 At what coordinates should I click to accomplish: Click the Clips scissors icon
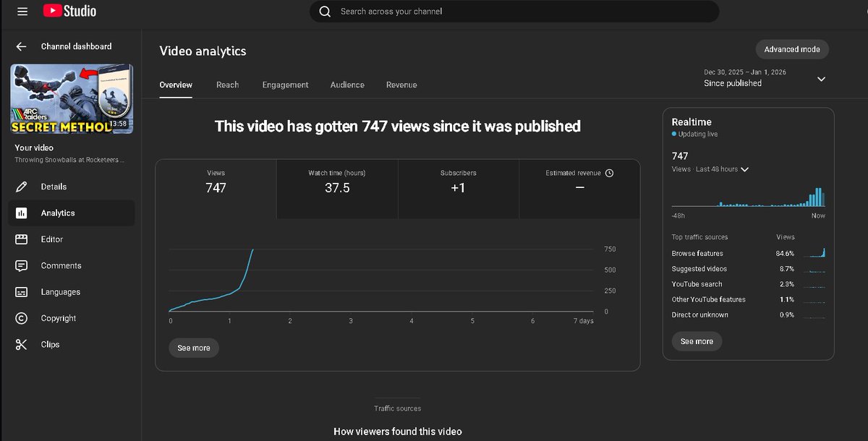(x=21, y=345)
